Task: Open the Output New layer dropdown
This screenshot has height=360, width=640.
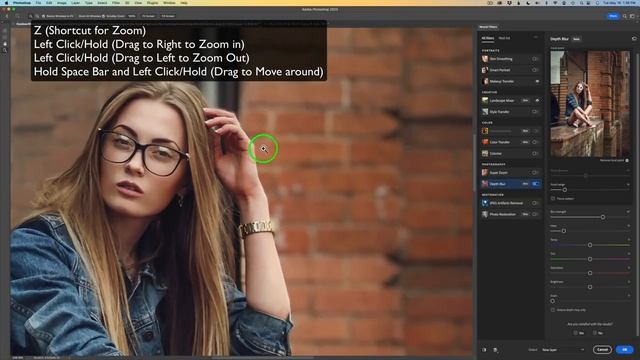Action: point(563,350)
